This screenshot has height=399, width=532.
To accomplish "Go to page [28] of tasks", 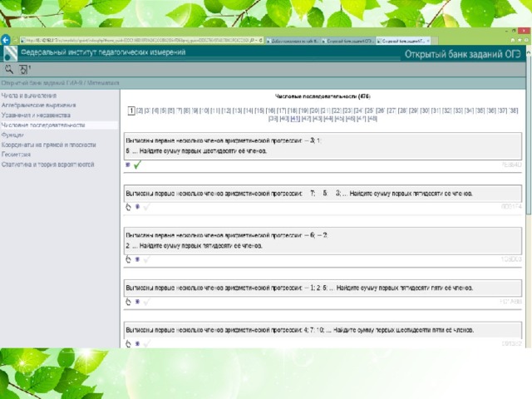I will tap(402, 111).
